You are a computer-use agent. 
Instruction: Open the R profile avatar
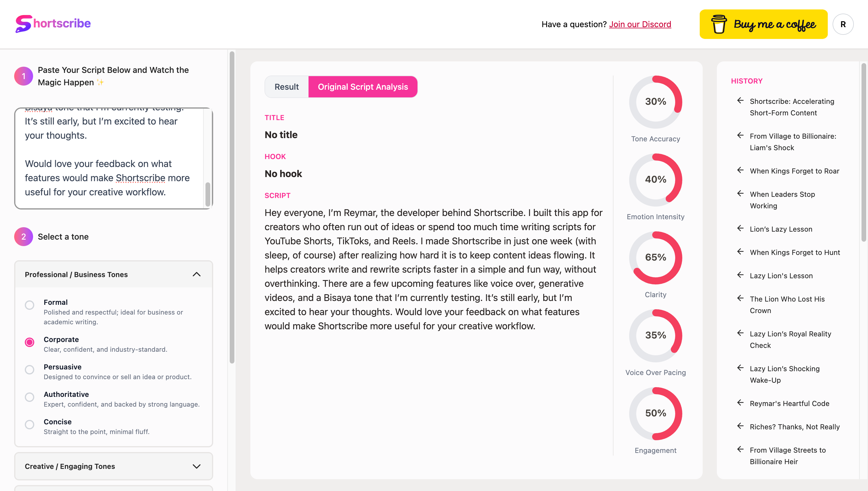tap(843, 24)
